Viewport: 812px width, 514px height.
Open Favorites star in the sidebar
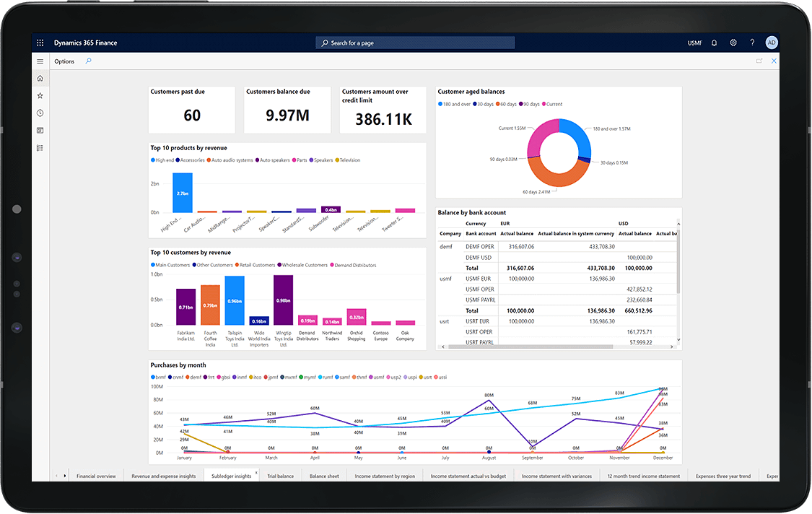coord(40,96)
